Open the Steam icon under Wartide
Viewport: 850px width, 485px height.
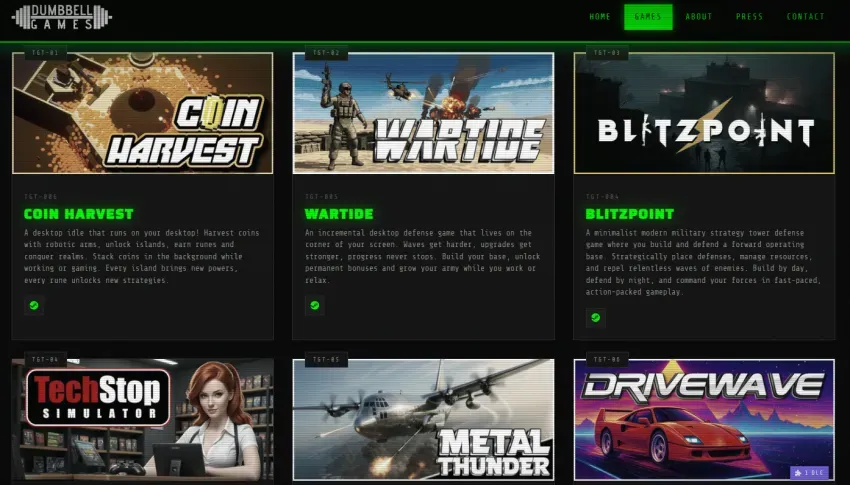coord(315,305)
